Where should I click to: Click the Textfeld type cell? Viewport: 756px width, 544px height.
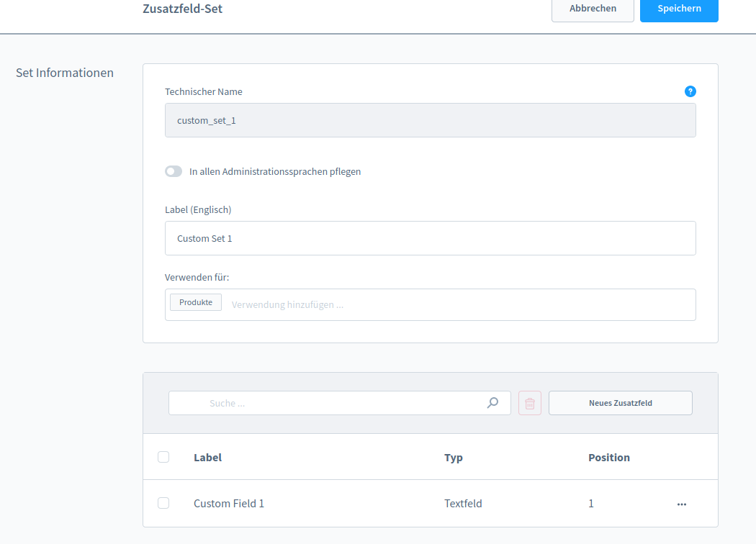point(463,504)
